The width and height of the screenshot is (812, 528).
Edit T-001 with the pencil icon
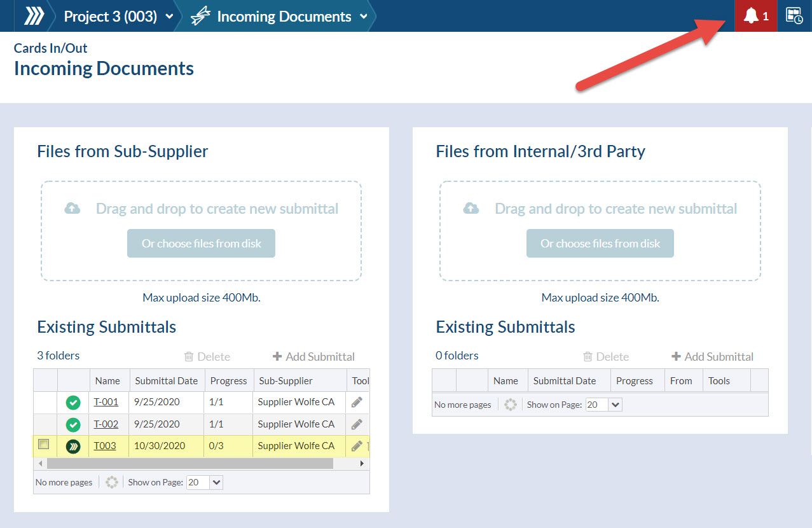pos(357,402)
